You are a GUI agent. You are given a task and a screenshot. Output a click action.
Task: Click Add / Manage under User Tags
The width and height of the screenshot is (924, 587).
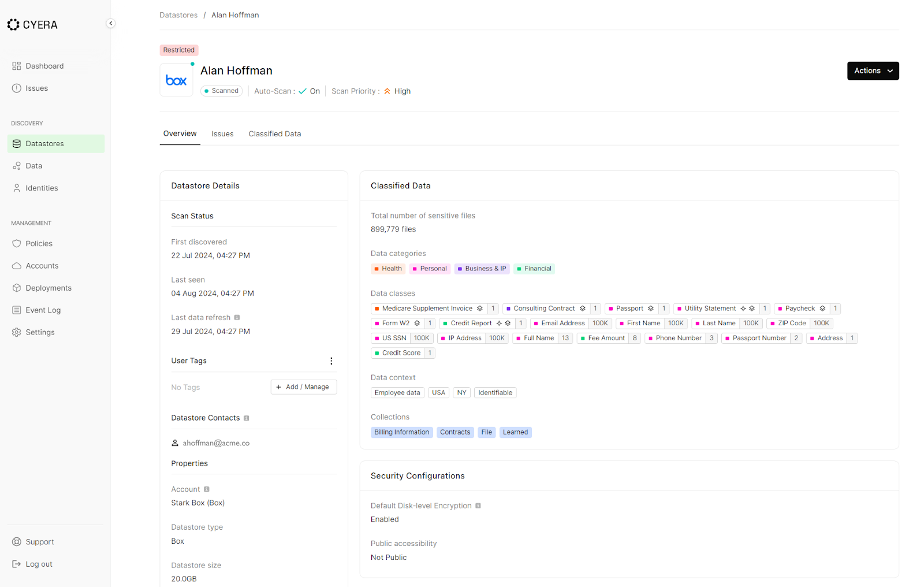(303, 387)
